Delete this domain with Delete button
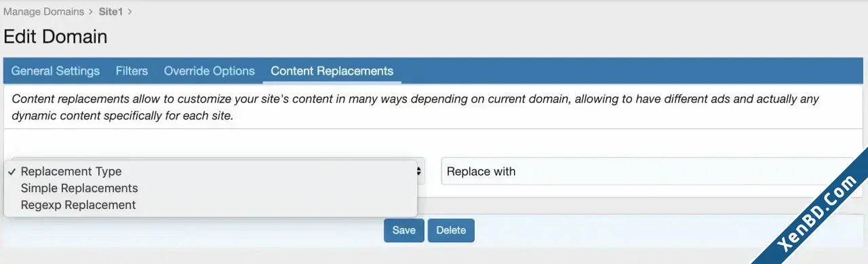 click(x=451, y=230)
